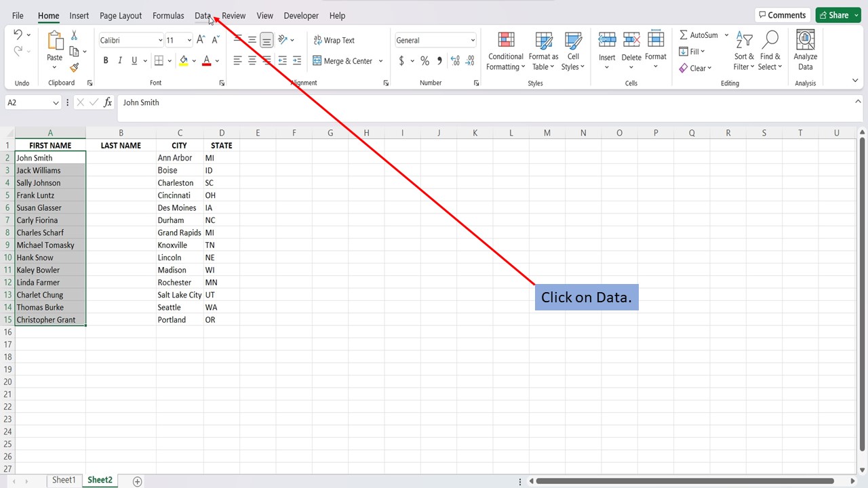This screenshot has width=868, height=488.
Task: Collapse the ribbon chevron
Action: pos(855,81)
